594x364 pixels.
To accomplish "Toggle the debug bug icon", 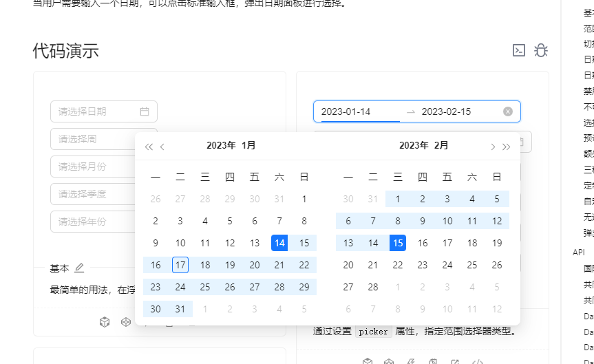I will pyautogui.click(x=540, y=50).
